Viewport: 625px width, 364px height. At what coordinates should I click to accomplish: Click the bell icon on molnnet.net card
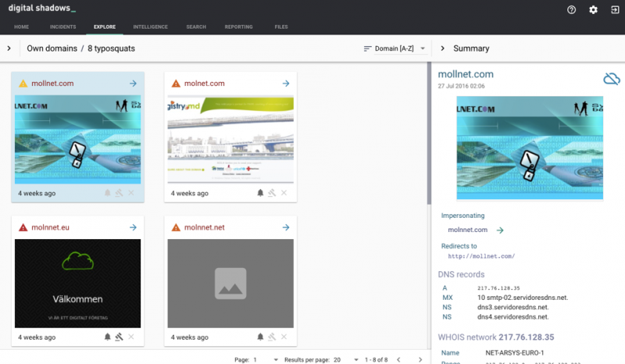(260, 337)
